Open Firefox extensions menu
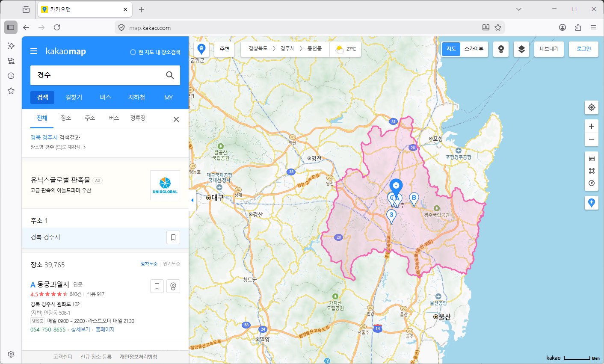Image resolution: width=604 pixels, height=364 pixels. [578, 27]
